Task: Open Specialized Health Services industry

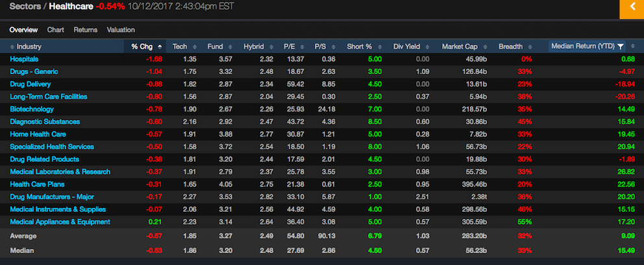Action: [x=52, y=147]
